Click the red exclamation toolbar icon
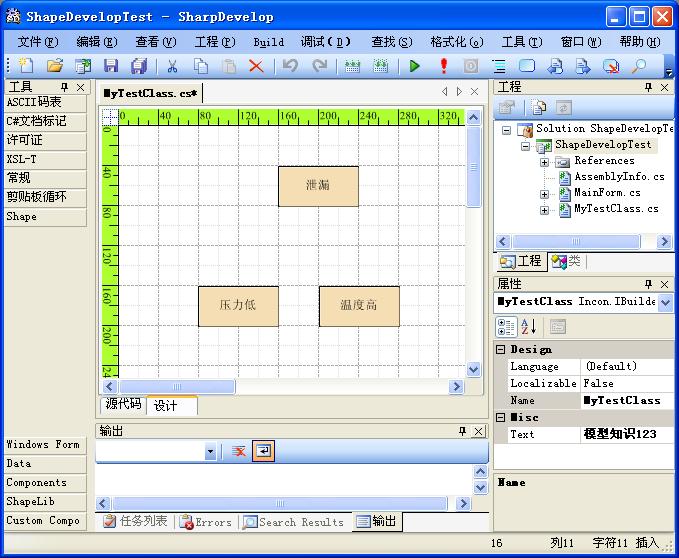679x558 pixels. (x=443, y=66)
